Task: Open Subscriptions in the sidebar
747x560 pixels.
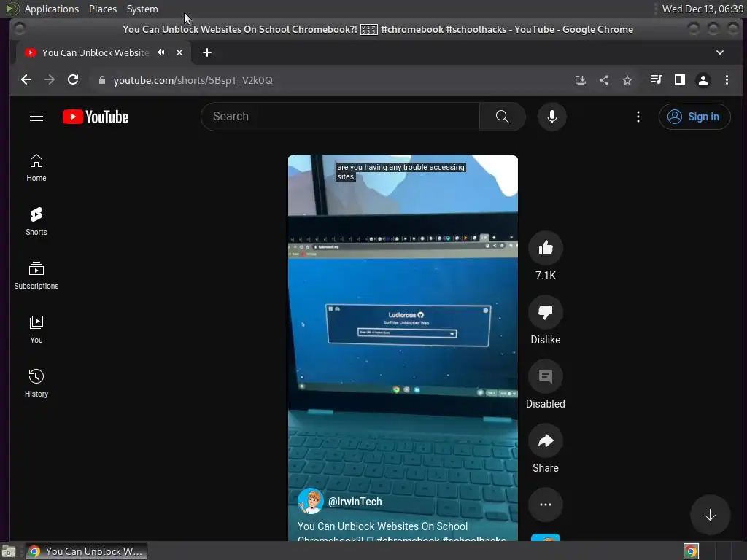Action: pos(36,275)
